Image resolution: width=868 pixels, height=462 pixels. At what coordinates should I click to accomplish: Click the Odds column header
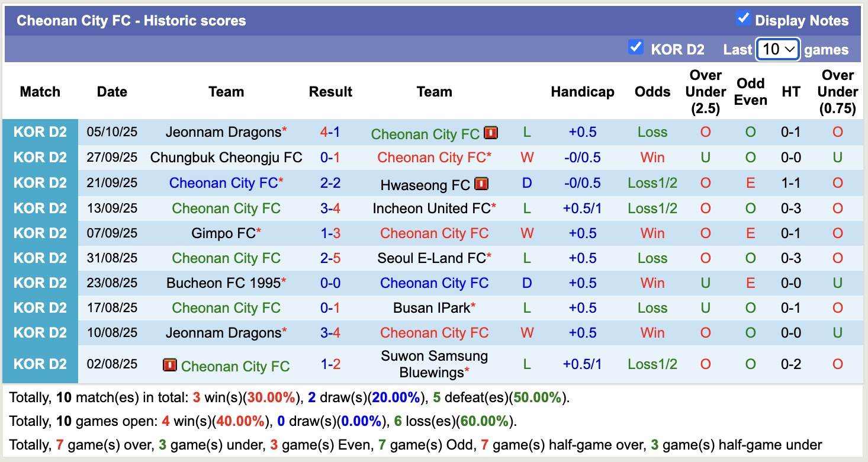(652, 92)
